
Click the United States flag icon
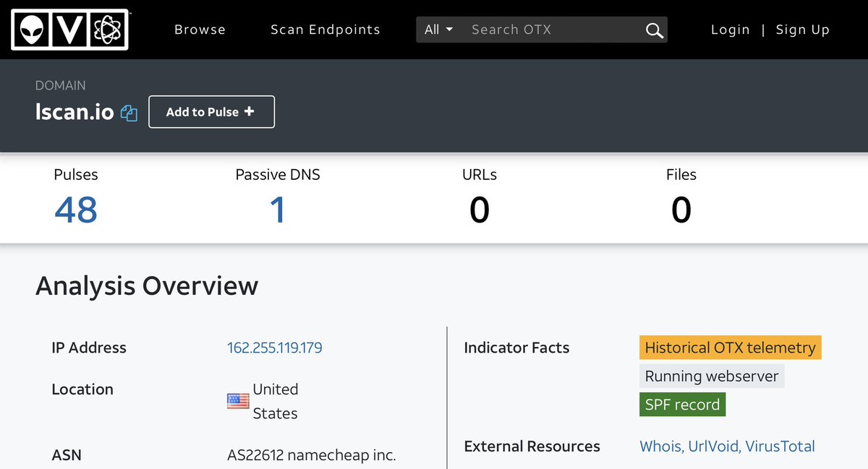coord(238,401)
